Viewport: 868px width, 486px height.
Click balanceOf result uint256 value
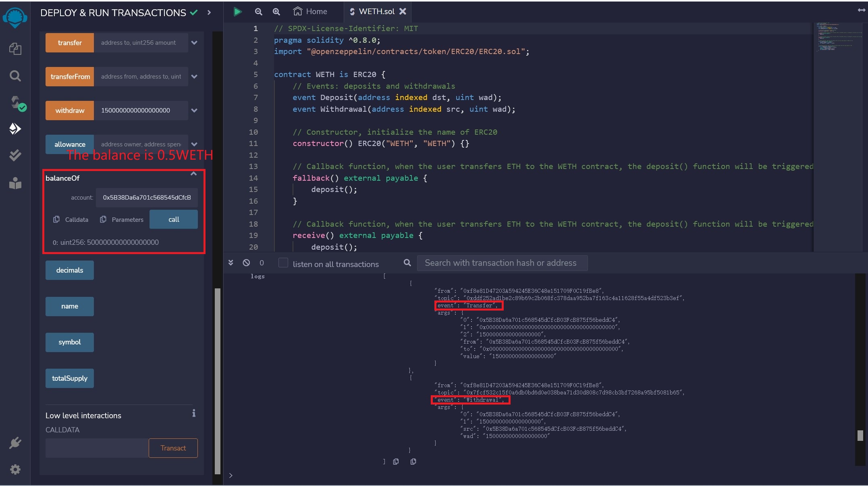point(106,242)
